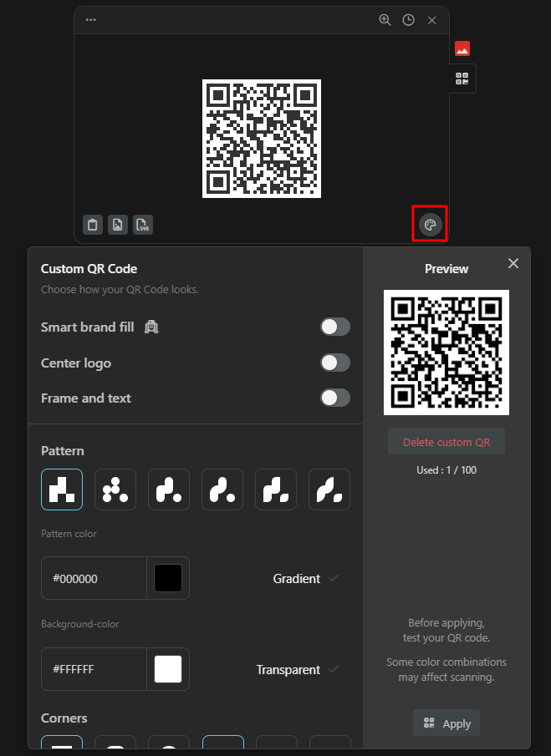Open the white background color swatch
The width and height of the screenshot is (551, 756).
[x=168, y=669]
